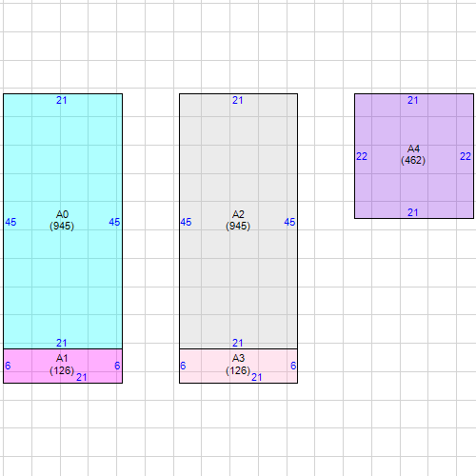Select the gray A2 (945) rectangle
The height and width of the screenshot is (476, 476).
pyautogui.click(x=238, y=221)
